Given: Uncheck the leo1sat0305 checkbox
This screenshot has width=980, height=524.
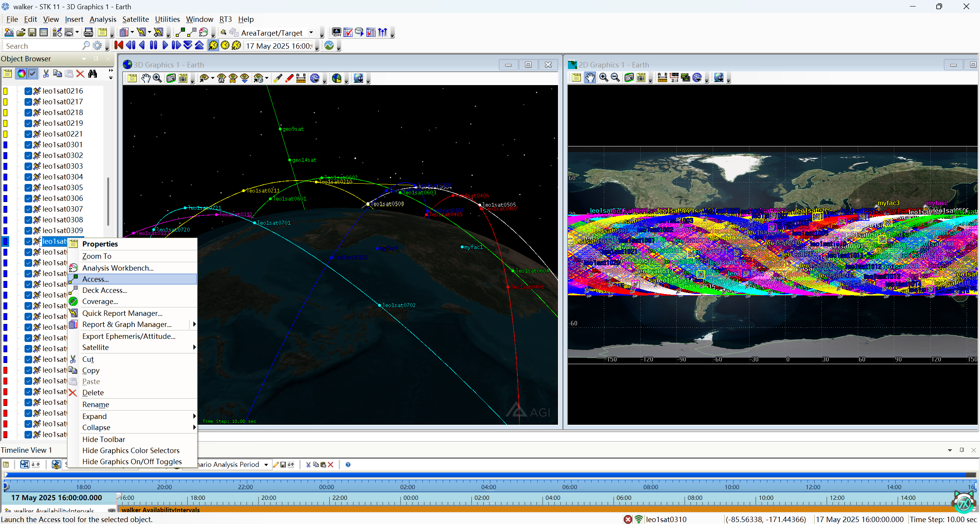Looking at the screenshot, I should [x=28, y=187].
